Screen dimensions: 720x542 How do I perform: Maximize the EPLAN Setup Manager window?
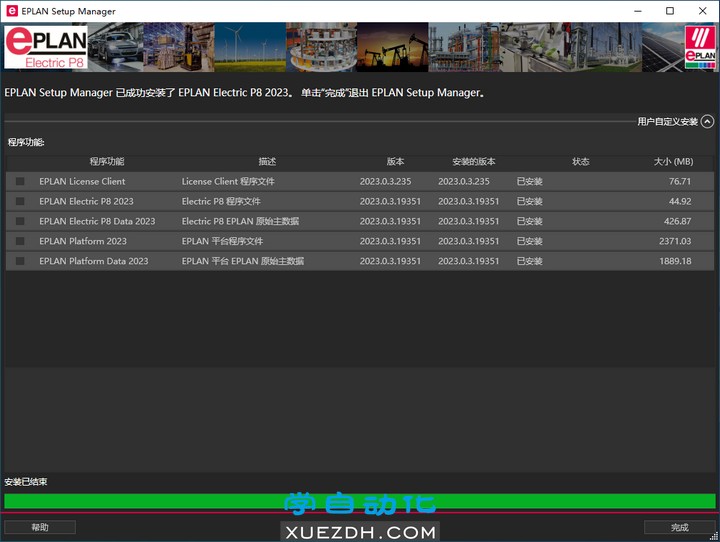(670, 11)
